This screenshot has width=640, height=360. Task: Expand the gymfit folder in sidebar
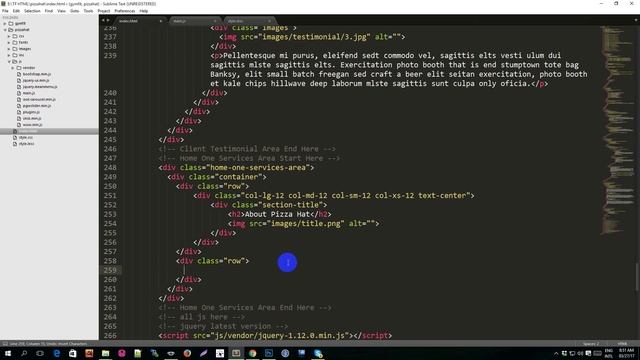point(5,23)
